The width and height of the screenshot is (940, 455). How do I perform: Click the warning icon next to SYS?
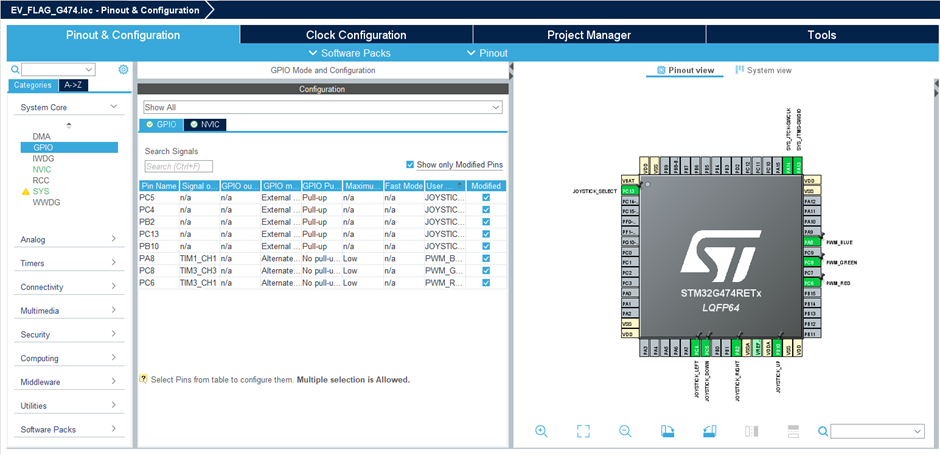(x=26, y=191)
